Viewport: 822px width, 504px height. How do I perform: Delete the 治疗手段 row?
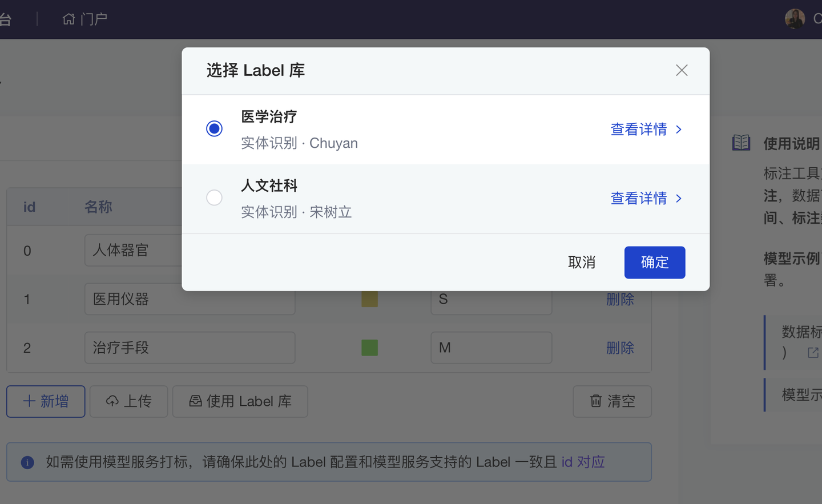(620, 348)
